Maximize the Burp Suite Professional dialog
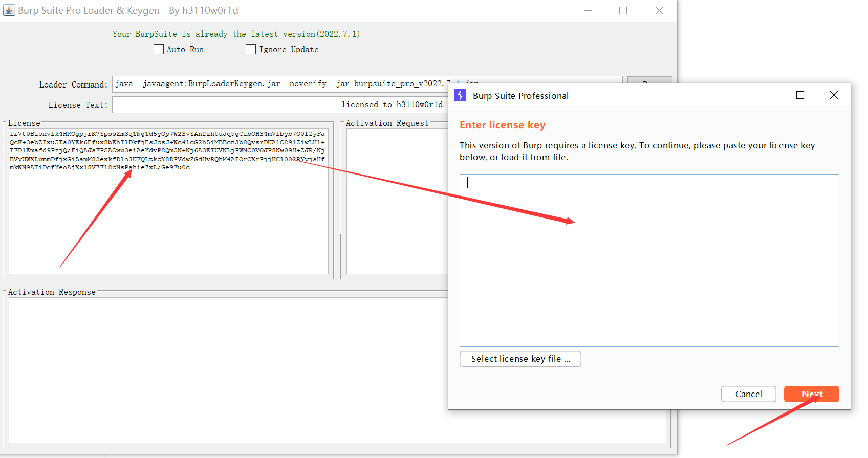 coord(800,95)
